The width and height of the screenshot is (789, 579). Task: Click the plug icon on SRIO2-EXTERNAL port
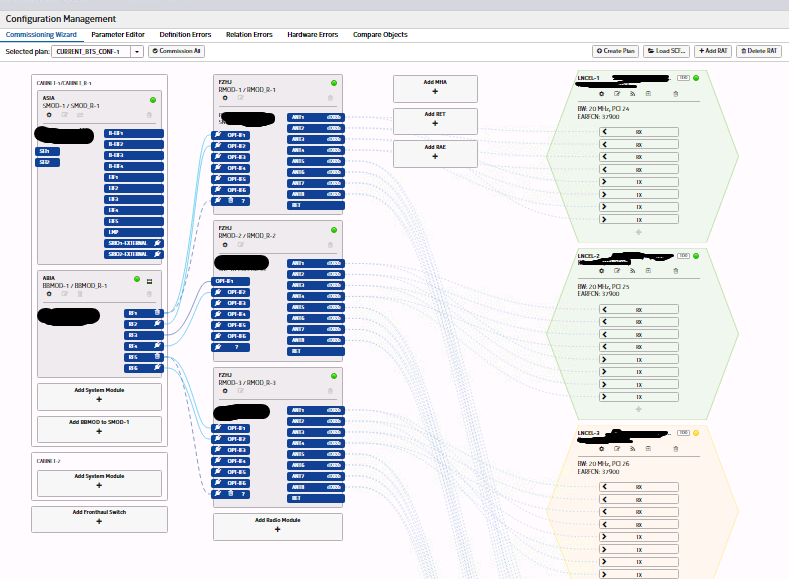(157, 254)
